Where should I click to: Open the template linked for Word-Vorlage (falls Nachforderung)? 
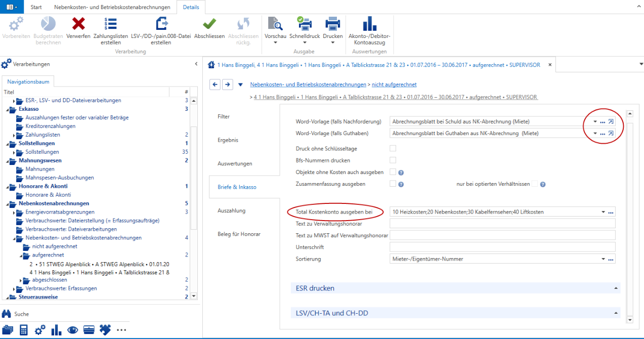click(611, 121)
